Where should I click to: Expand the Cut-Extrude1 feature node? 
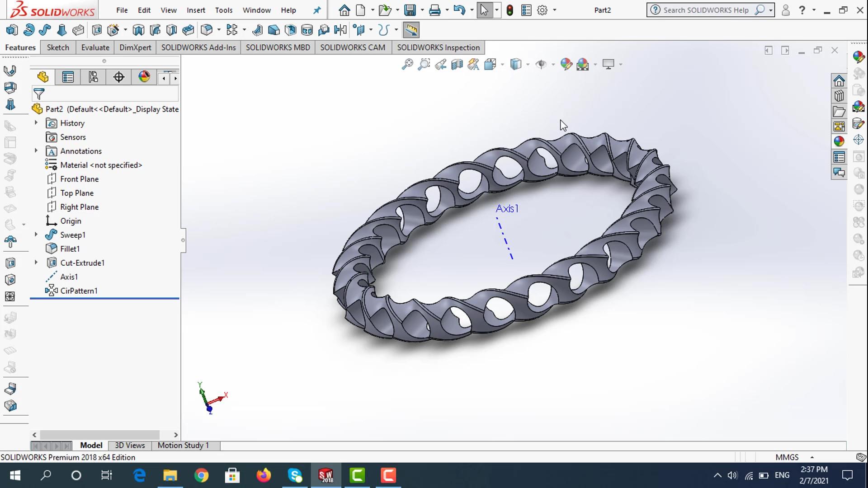(x=36, y=263)
